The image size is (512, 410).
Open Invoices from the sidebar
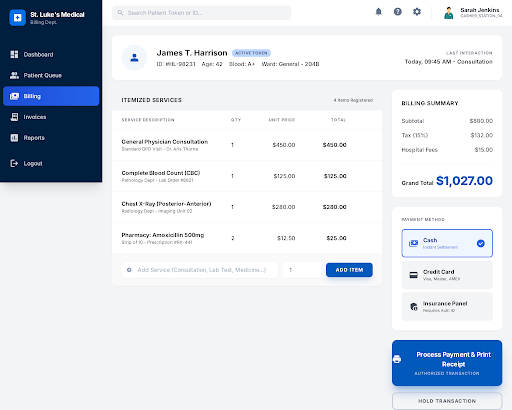click(51, 117)
